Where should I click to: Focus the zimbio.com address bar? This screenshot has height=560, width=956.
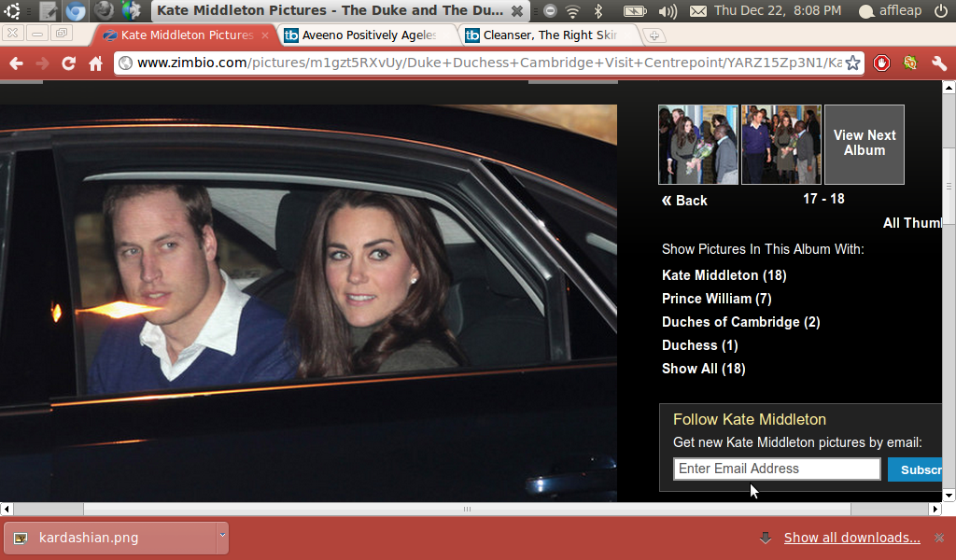(489, 63)
